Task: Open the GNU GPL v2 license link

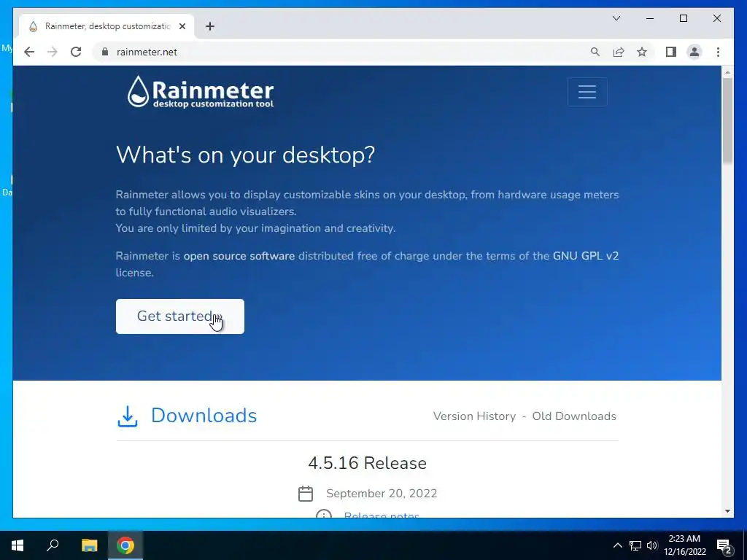Action: point(586,256)
